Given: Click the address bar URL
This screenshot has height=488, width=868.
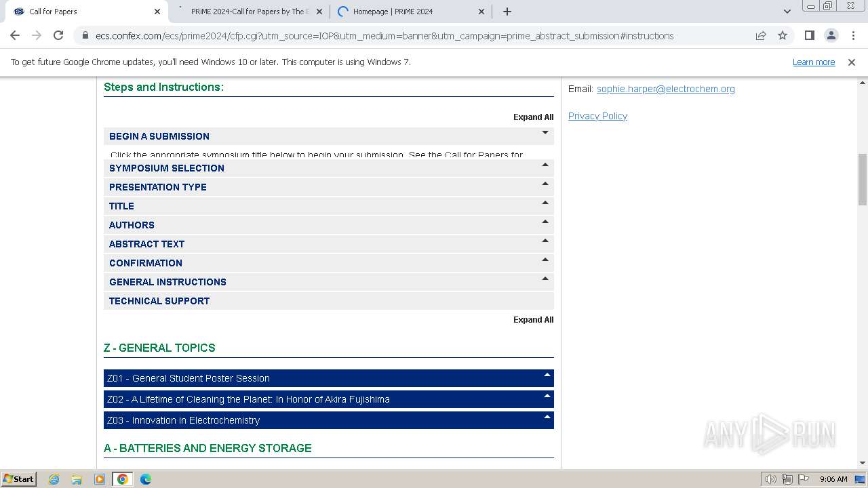Looking at the screenshot, I should (384, 36).
